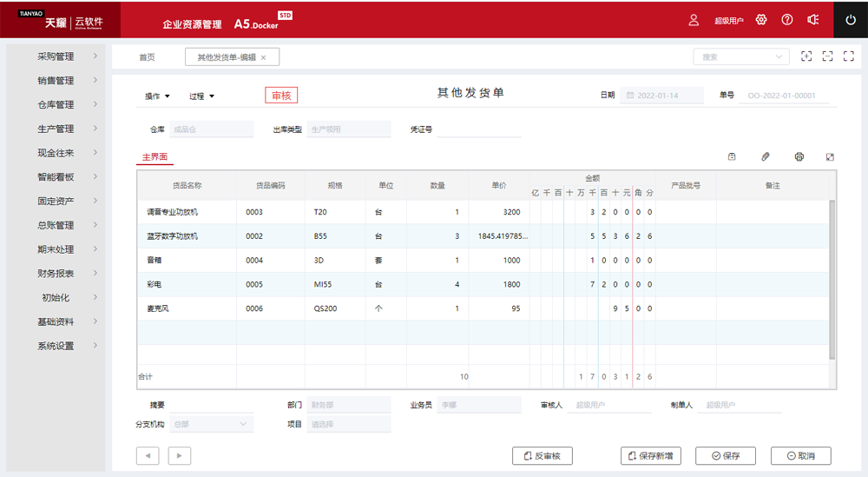This screenshot has width=868, height=477.
Task: Click the 反审核 button
Action: pyautogui.click(x=542, y=456)
